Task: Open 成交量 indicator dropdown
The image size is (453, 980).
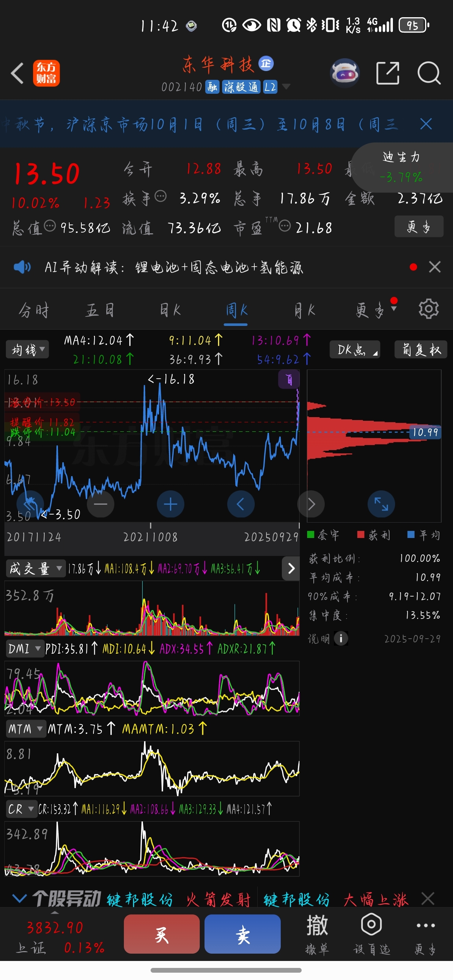Action: [36, 568]
